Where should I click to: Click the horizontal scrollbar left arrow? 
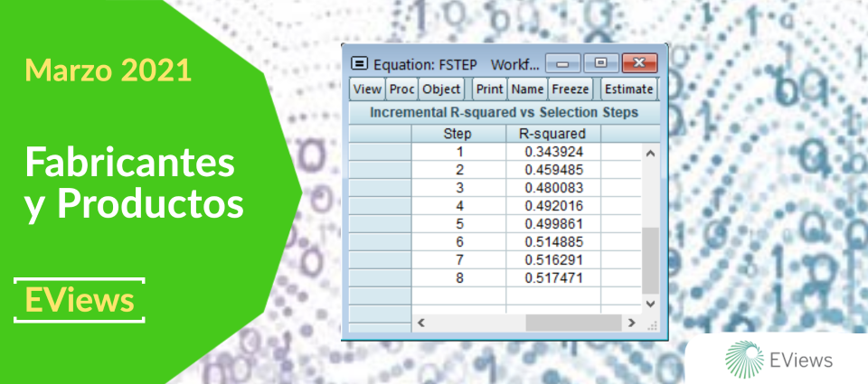pos(420,323)
